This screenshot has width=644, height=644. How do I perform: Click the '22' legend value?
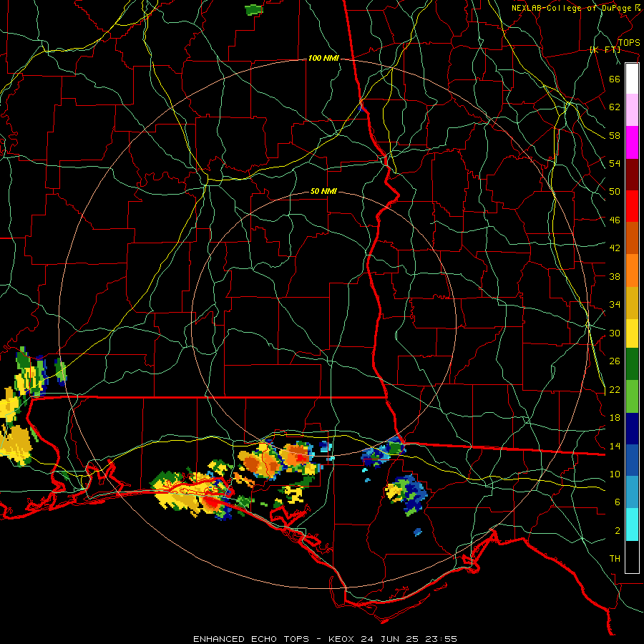[615, 389]
